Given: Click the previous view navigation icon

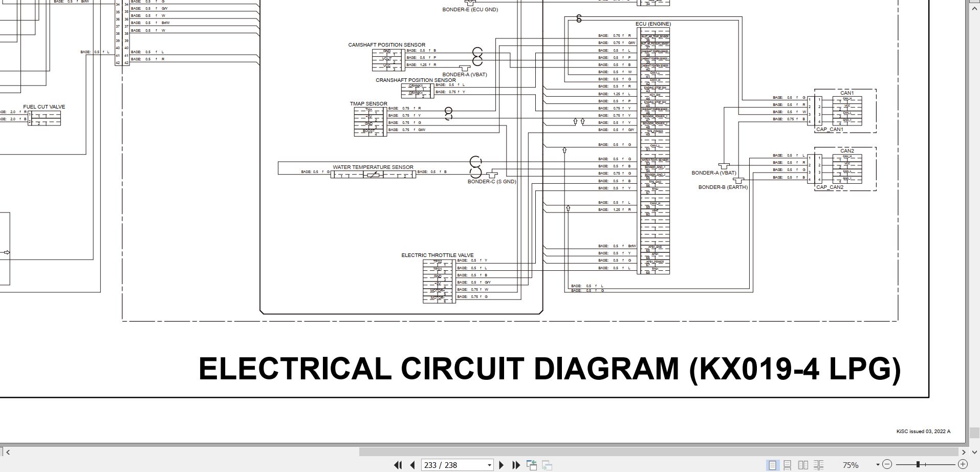Looking at the screenshot, I should 532,465.
